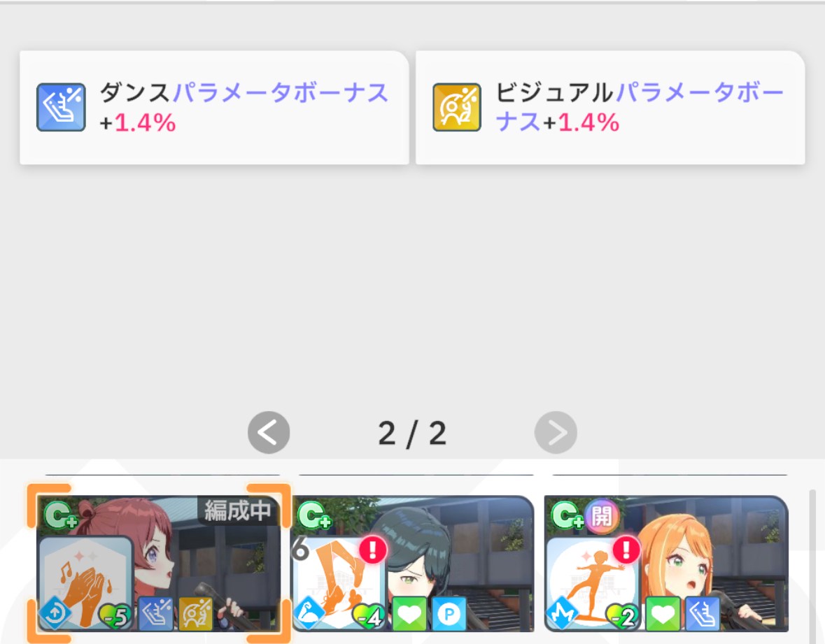
Task: Click the green heart icon on middle card
Action: tap(409, 613)
